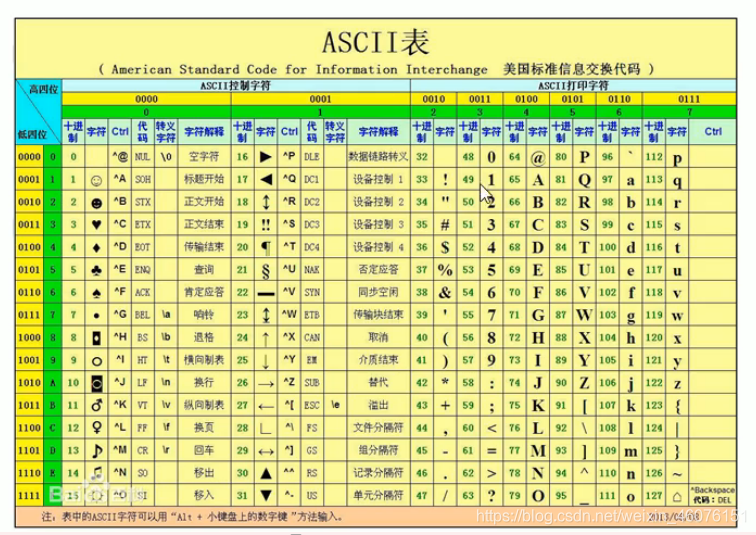Click the '否定应答' description cell

378,270
